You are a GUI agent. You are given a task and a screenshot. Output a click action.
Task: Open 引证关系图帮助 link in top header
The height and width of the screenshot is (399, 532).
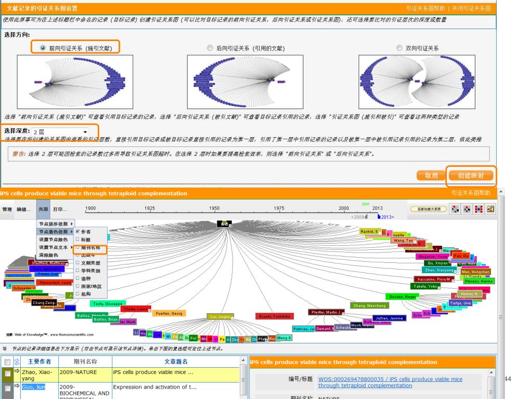[x=425, y=8]
